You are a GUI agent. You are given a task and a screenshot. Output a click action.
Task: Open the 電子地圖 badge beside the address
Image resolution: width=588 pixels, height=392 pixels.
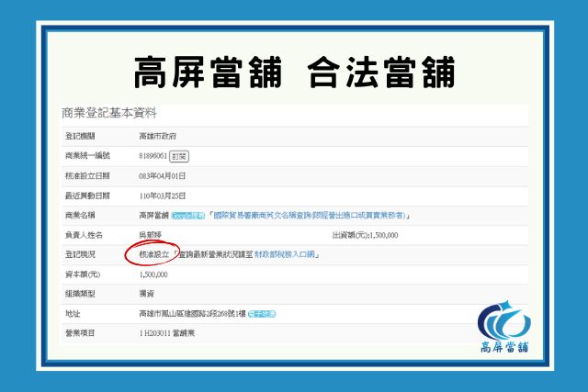262,314
